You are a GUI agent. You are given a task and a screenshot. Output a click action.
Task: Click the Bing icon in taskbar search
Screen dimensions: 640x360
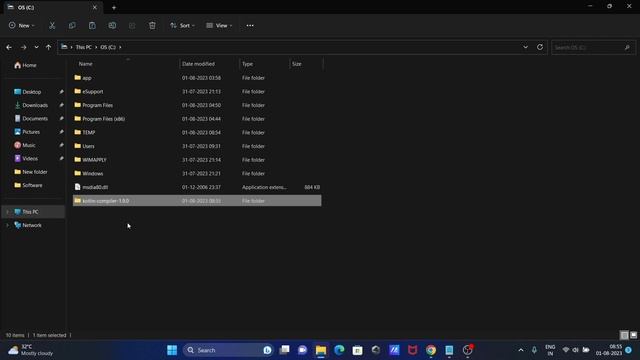[267, 350]
